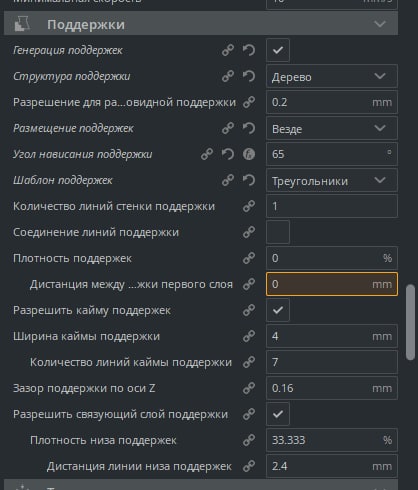Enable Соединение линий поддержки checkbox
The height and width of the screenshot is (490, 418).
(x=278, y=232)
